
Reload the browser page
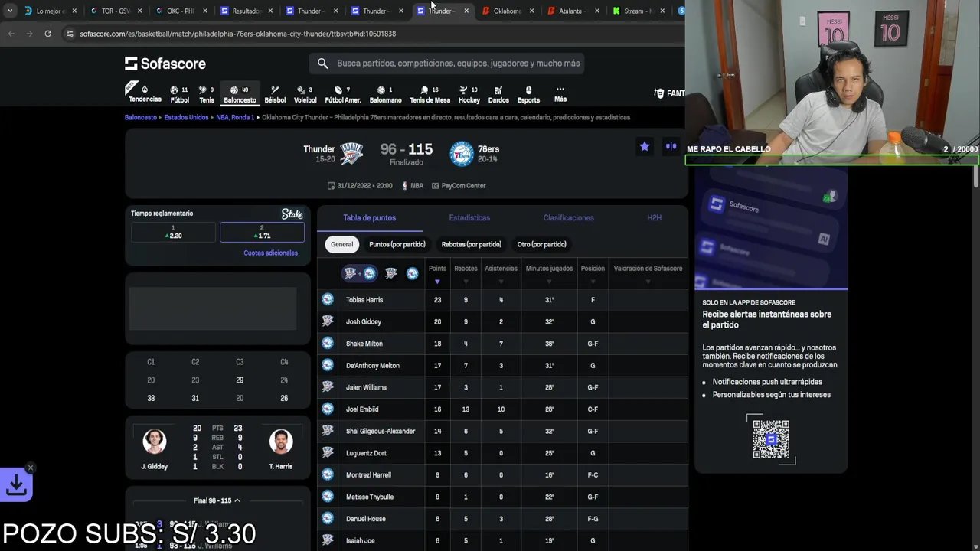tap(47, 34)
